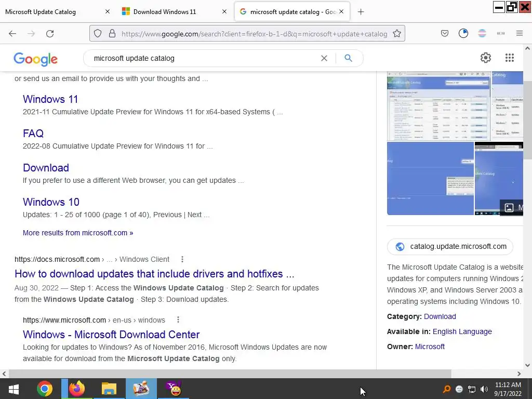Open the Firefox application menu
This screenshot has height=399, width=532.
(519, 33)
